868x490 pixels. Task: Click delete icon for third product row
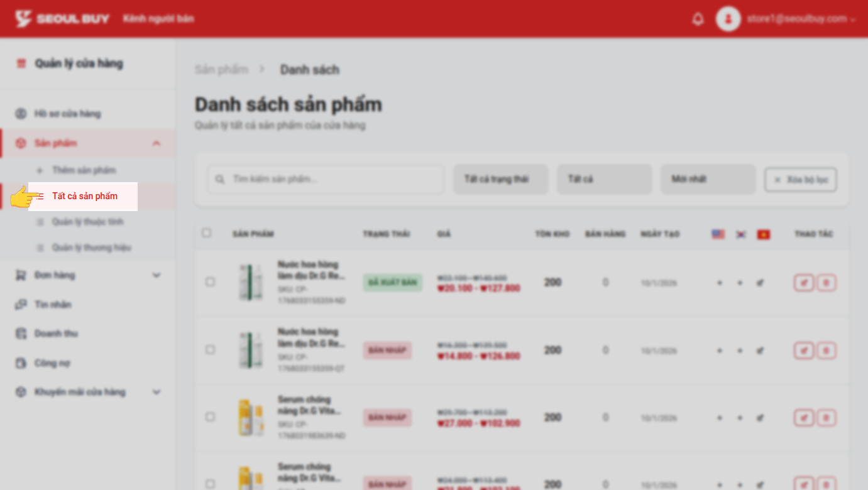coord(826,417)
